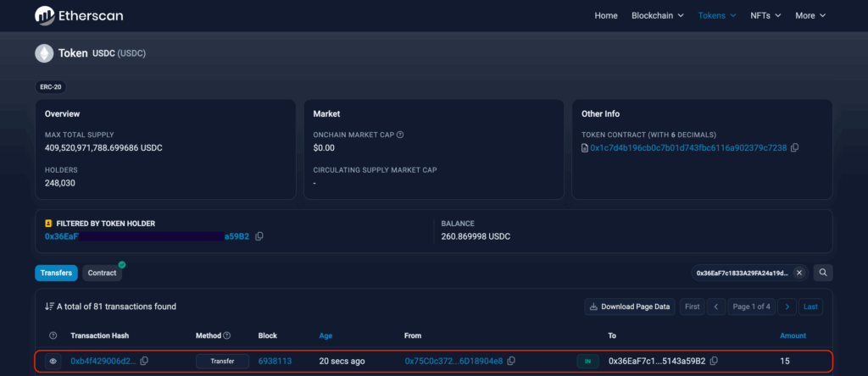Click the sort icon next to total transactions
Viewport: 868px width, 376px height.
click(x=49, y=307)
